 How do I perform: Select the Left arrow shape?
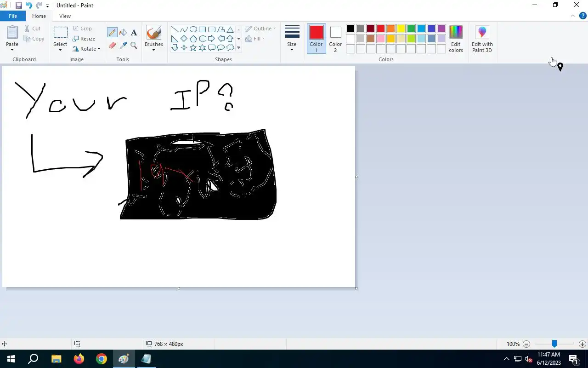(x=220, y=39)
